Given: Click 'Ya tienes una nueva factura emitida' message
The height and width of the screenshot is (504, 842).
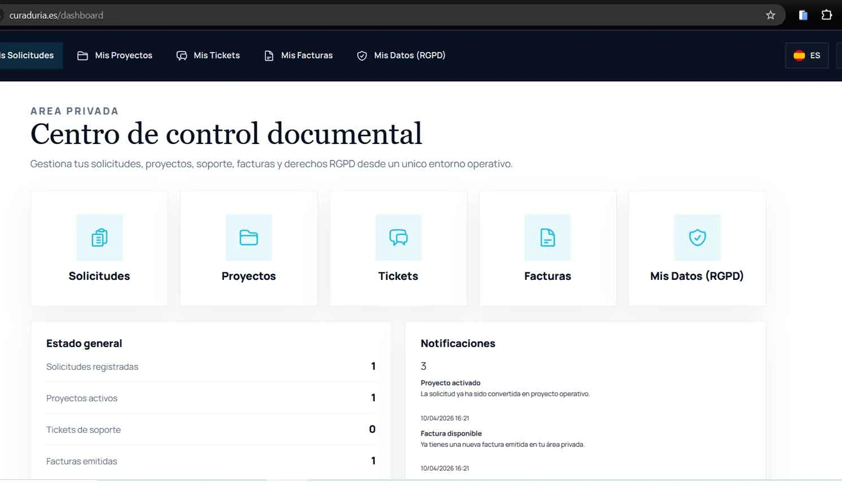Looking at the screenshot, I should (502, 445).
